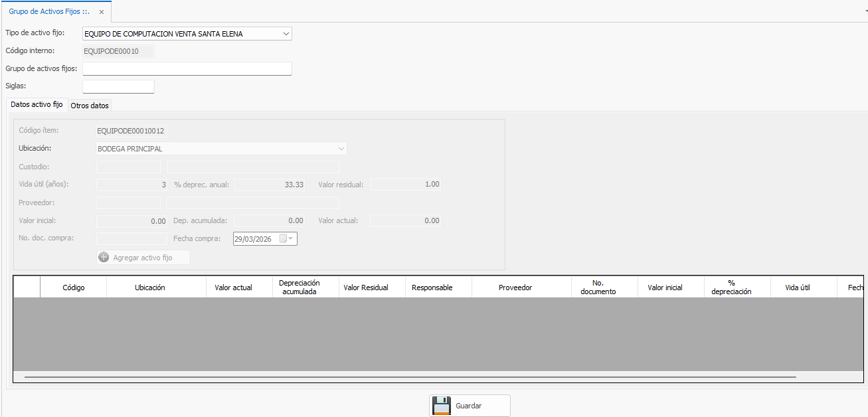Image resolution: width=868 pixels, height=417 pixels.
Task: Open the tab list arrow at top right
Action: (x=864, y=12)
